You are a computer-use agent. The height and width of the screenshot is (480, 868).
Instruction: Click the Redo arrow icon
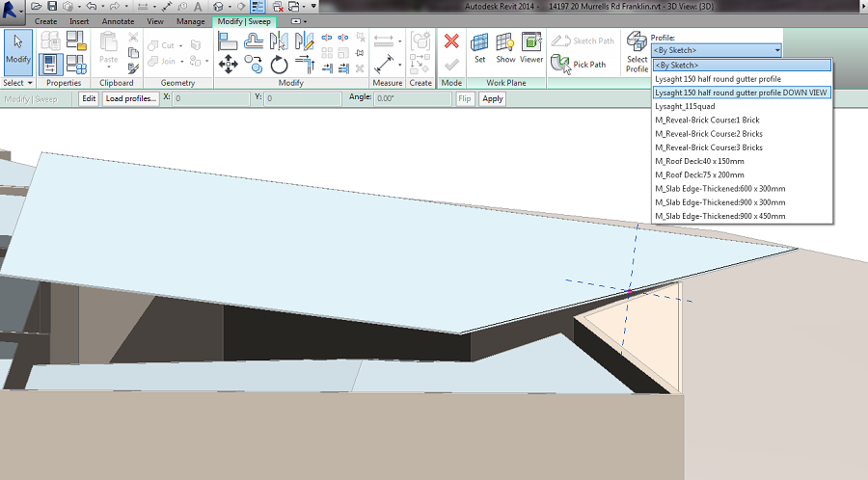(x=115, y=6)
